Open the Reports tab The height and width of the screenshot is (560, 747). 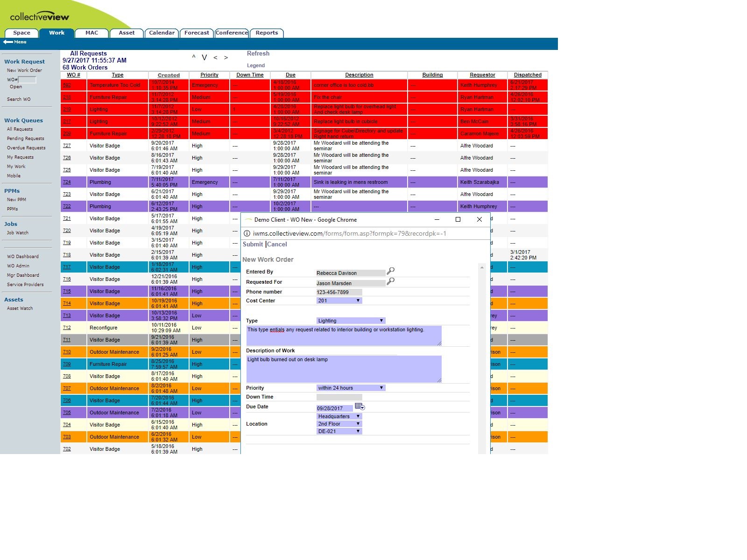(x=267, y=33)
